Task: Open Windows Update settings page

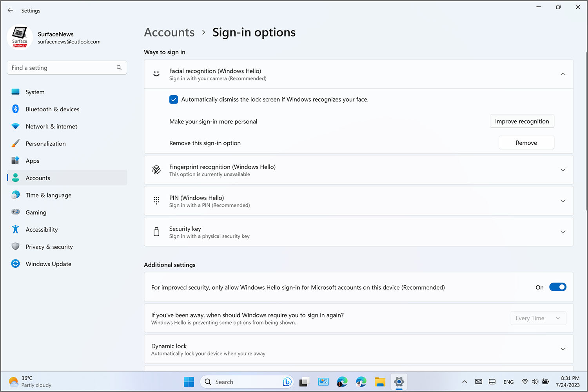Action: point(48,264)
